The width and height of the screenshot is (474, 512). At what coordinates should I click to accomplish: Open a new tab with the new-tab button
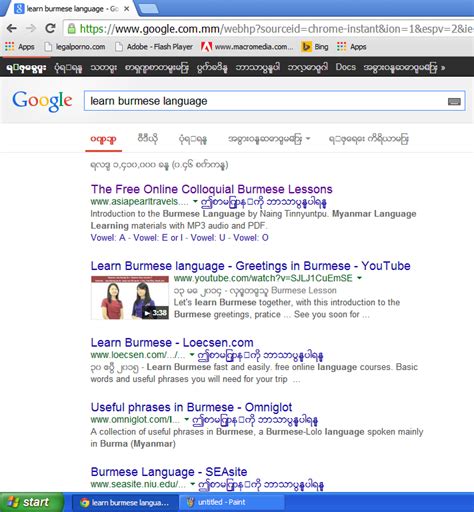coord(148,9)
